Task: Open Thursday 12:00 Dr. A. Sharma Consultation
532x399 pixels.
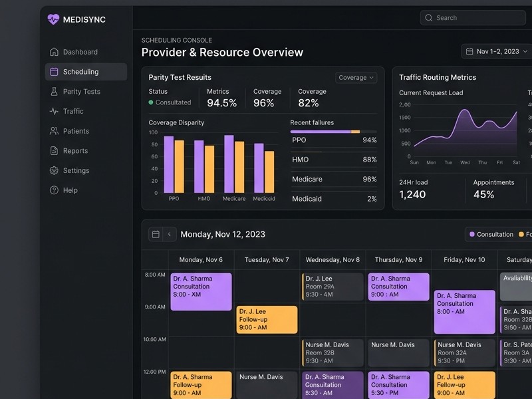Action: coord(398,385)
